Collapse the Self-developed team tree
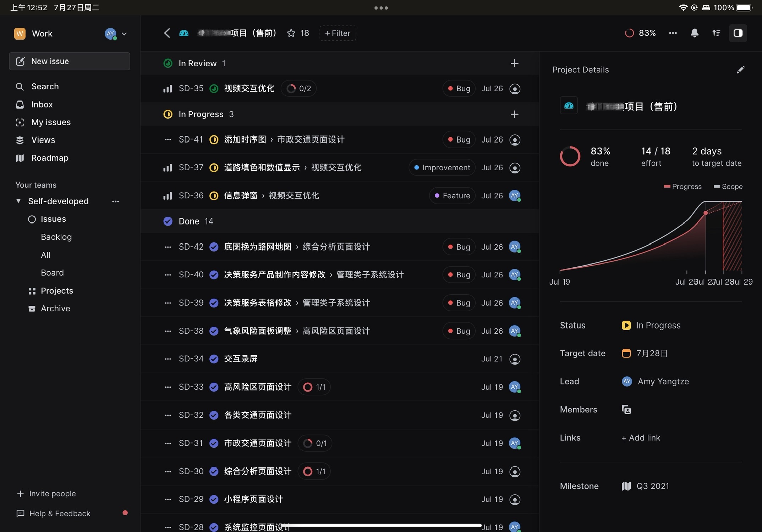The width and height of the screenshot is (762, 532). (18, 201)
